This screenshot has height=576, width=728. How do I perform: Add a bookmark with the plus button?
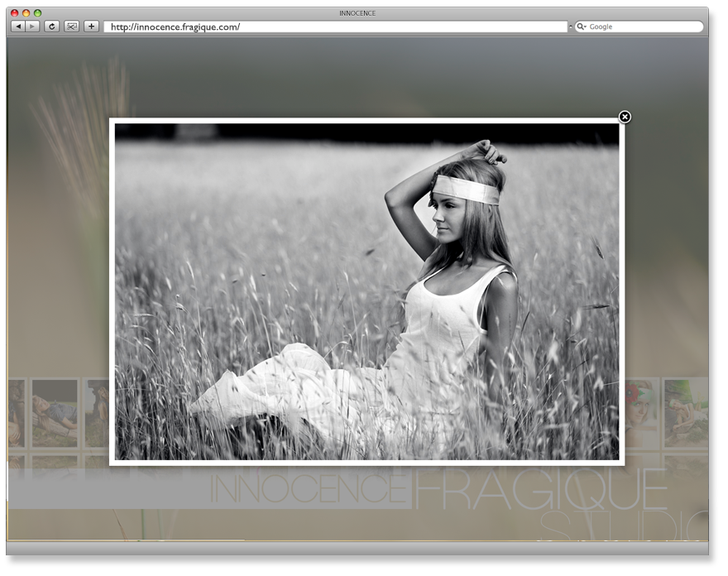coord(92,26)
